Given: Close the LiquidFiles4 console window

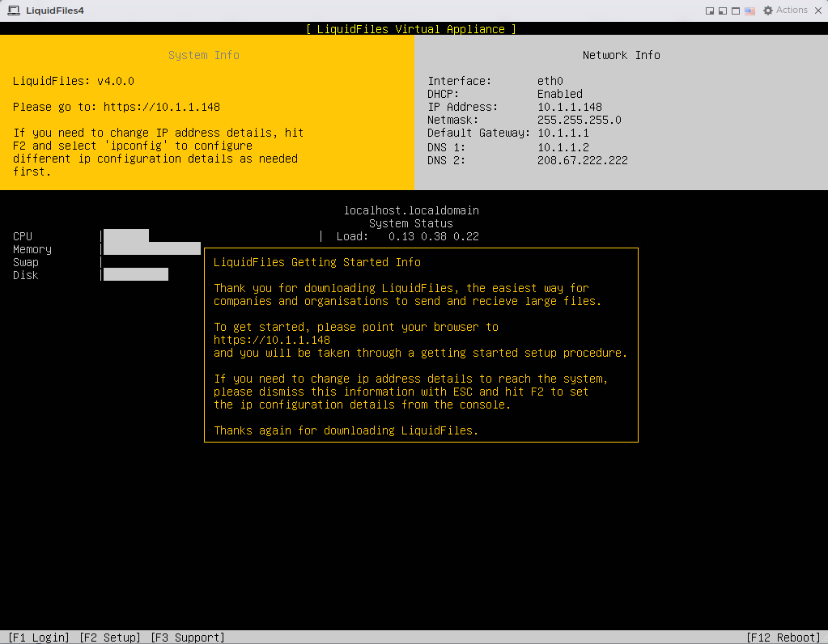Looking at the screenshot, I should (x=818, y=11).
